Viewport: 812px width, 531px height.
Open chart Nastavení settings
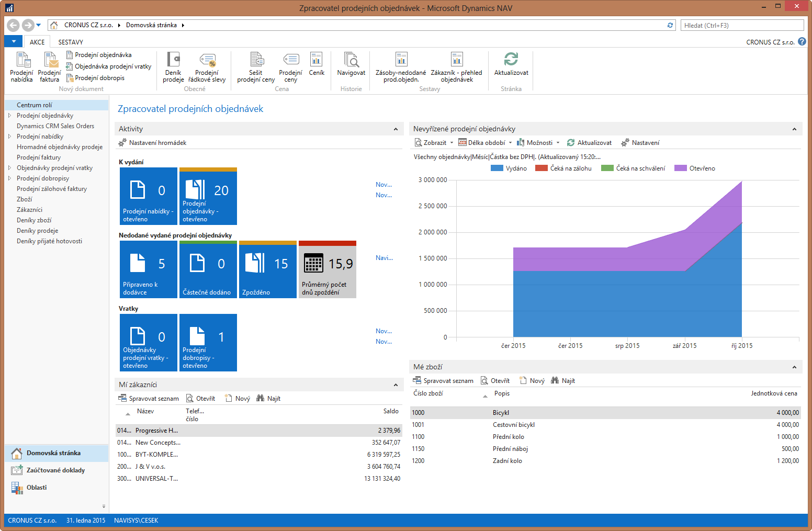pos(640,143)
